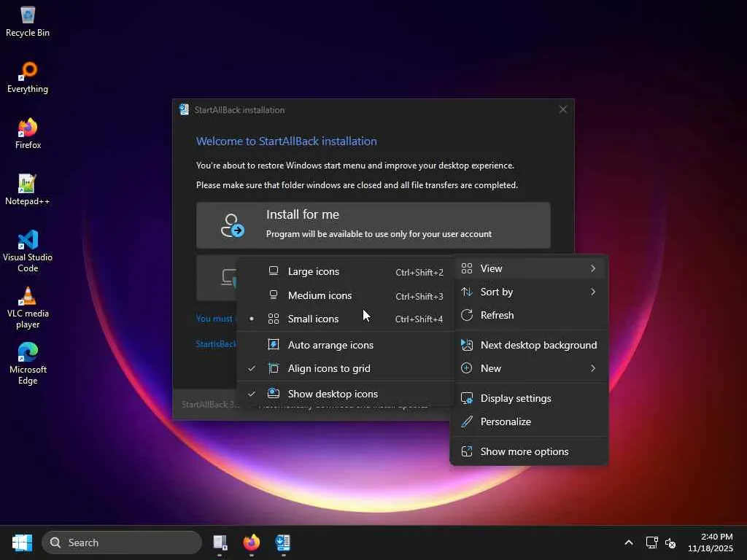Click StartAllBack installer taskbar icon

coord(283,542)
